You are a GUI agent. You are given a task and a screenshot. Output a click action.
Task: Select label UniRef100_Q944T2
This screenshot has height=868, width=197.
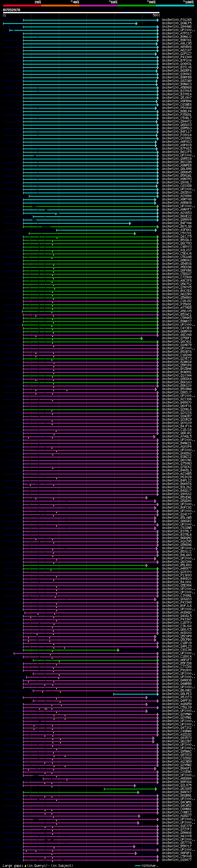tap(177, 121)
